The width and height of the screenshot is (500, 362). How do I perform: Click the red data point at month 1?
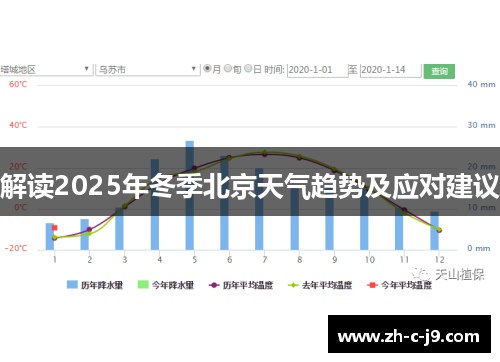[x=55, y=228]
